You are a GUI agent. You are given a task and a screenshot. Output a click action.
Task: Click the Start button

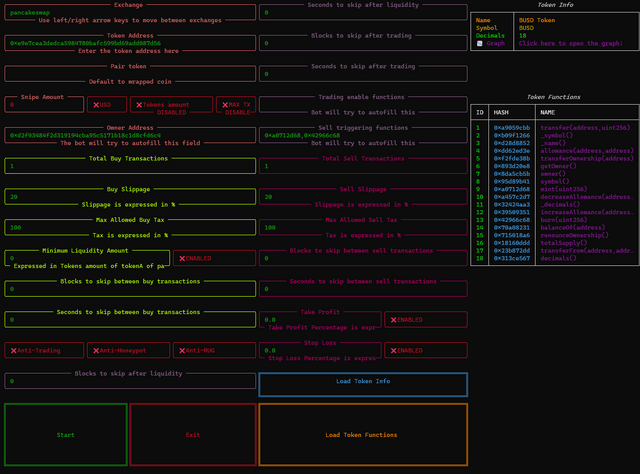66,435
